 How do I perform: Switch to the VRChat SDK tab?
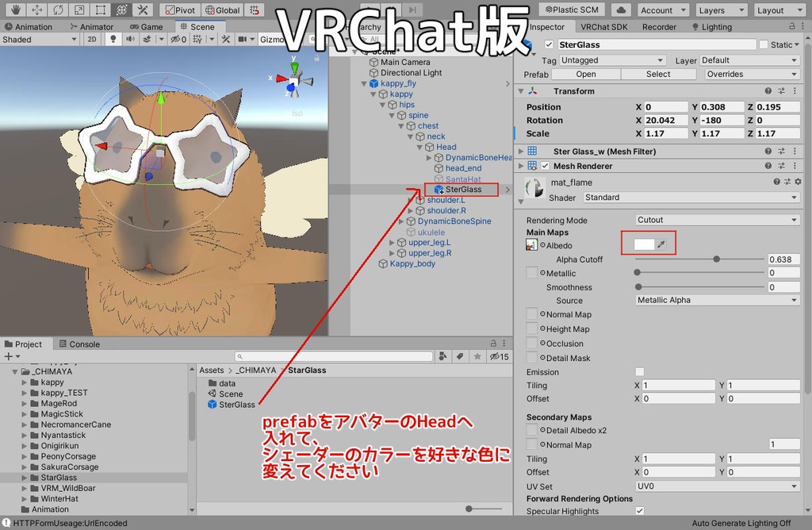[603, 27]
